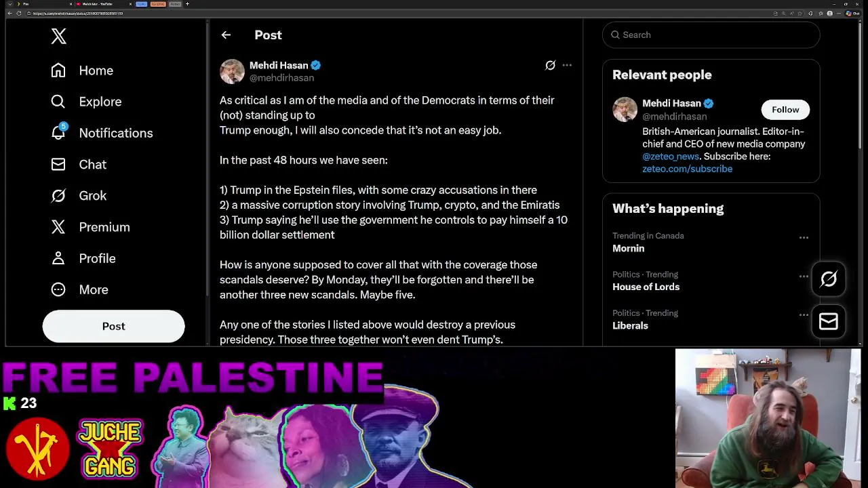The image size is (868, 488).
Task: Open floating Grok button at right edge
Action: (828, 279)
